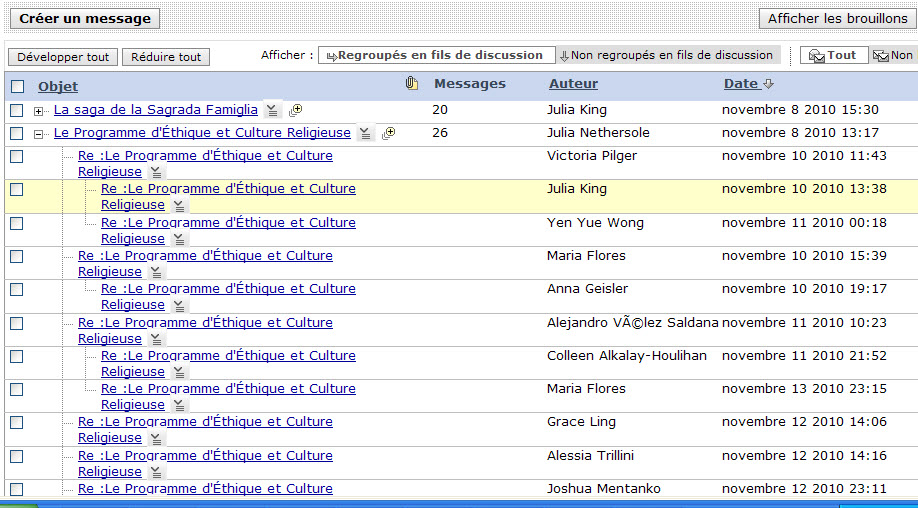The height and width of the screenshot is (508, 918).
Task: Open action menu icon on Victoria Pilger's reply
Action: (x=156, y=173)
